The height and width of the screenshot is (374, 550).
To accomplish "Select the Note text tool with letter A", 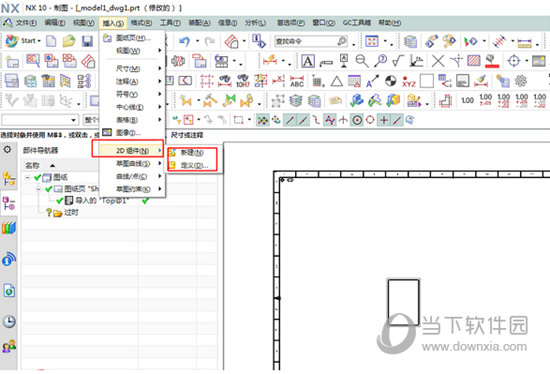I will [x=308, y=61].
